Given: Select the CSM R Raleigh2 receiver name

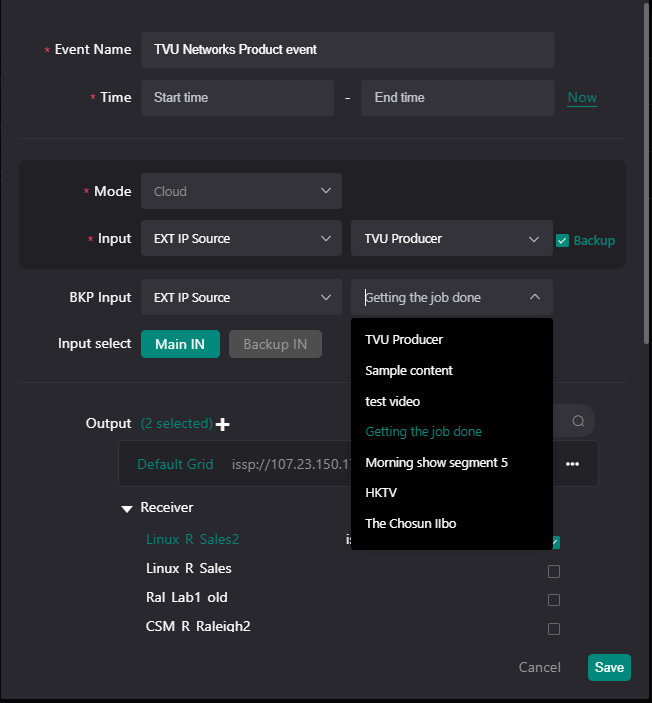Looking at the screenshot, I should coord(198,626).
